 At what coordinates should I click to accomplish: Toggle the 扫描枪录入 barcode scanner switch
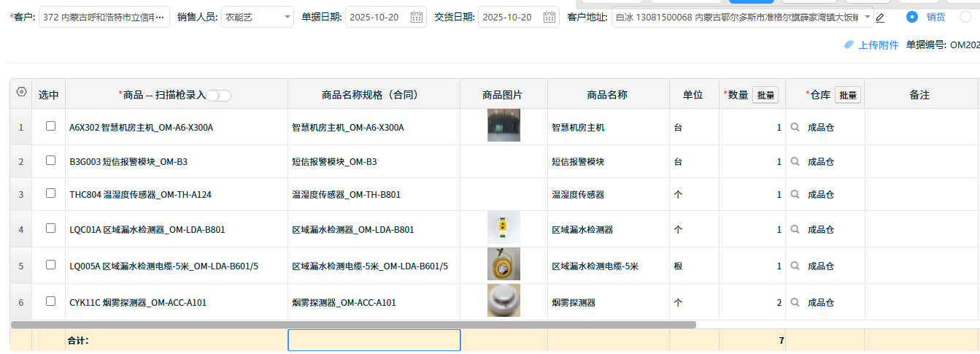click(x=219, y=96)
